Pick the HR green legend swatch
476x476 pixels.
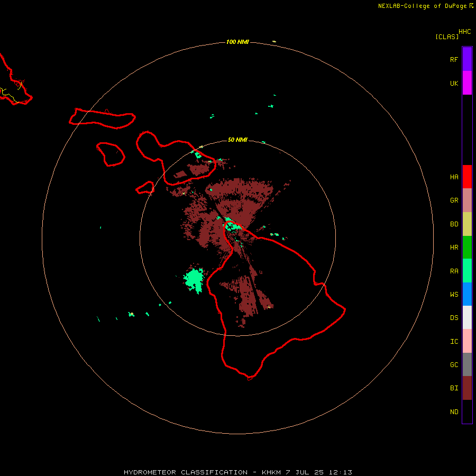coord(467,248)
